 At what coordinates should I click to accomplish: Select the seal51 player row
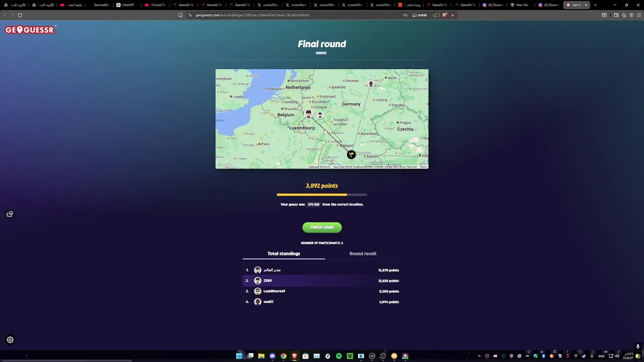322,302
